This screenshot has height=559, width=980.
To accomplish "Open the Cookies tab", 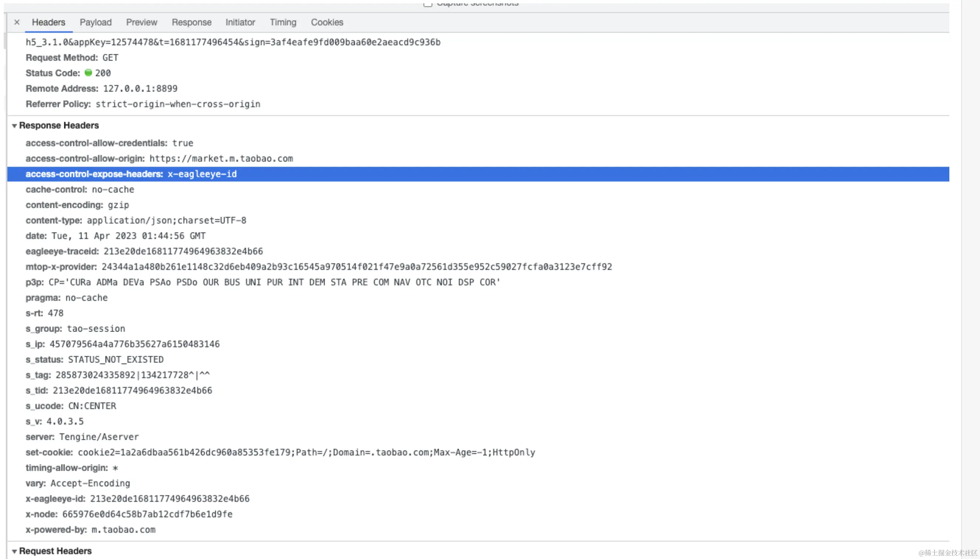I will tap(327, 22).
